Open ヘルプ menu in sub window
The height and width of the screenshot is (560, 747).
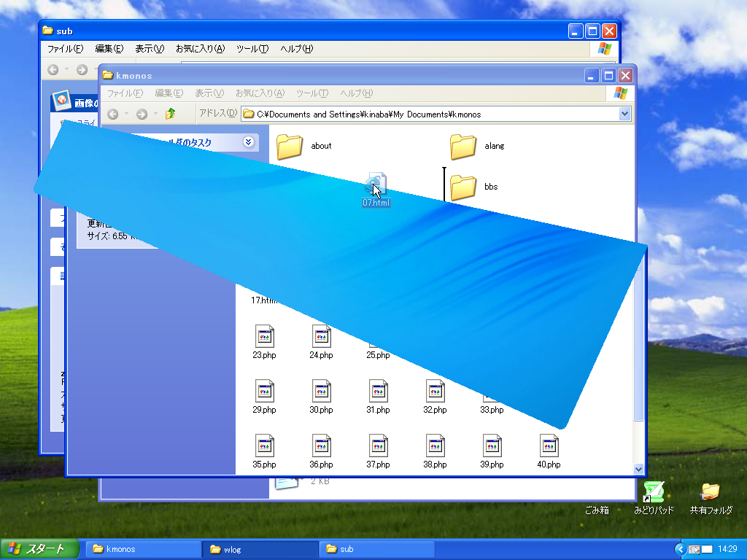296,49
